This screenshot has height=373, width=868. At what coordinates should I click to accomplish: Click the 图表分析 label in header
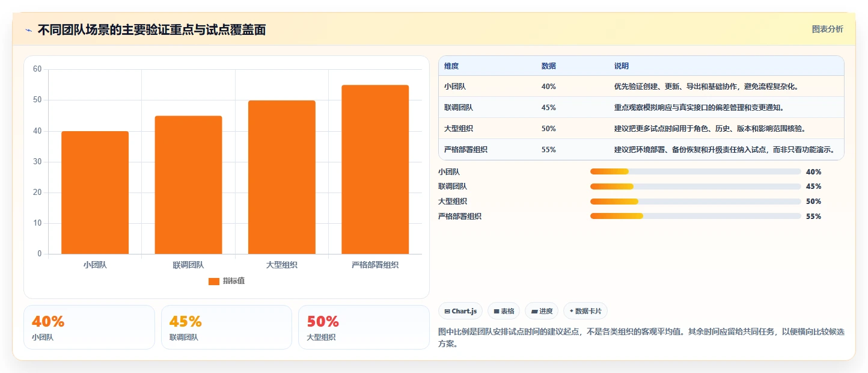tap(827, 29)
